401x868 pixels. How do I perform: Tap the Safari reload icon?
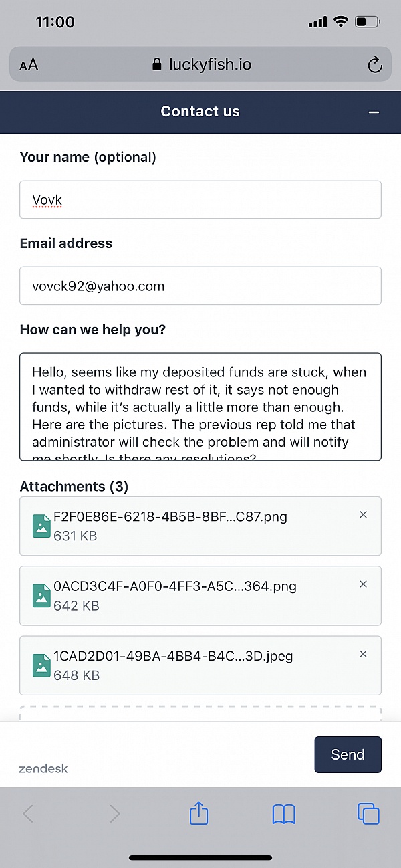(375, 65)
